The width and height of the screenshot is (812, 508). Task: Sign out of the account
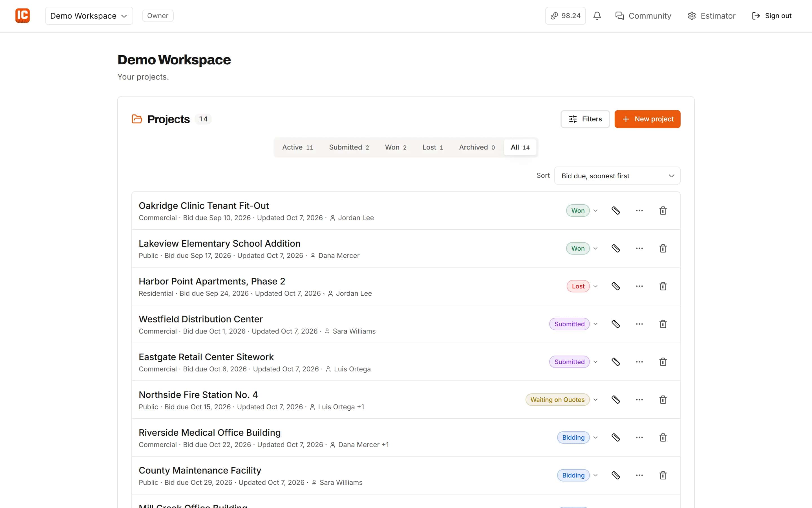pyautogui.click(x=771, y=16)
